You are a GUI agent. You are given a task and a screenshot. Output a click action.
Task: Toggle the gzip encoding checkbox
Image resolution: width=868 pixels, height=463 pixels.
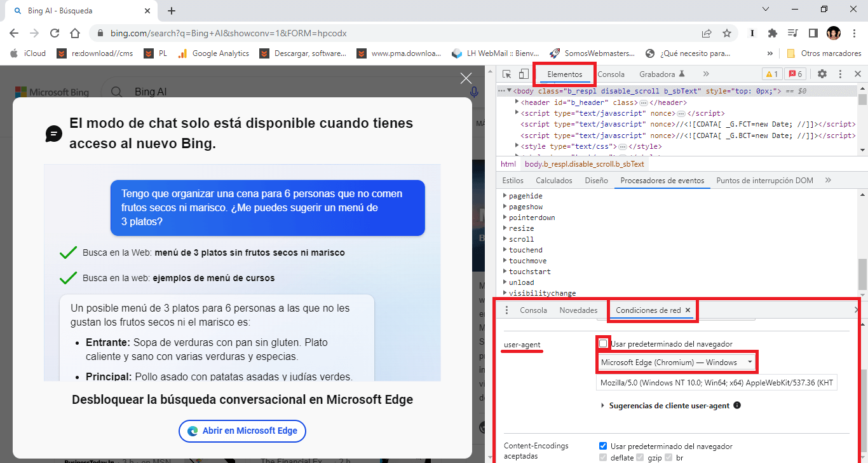641,458
